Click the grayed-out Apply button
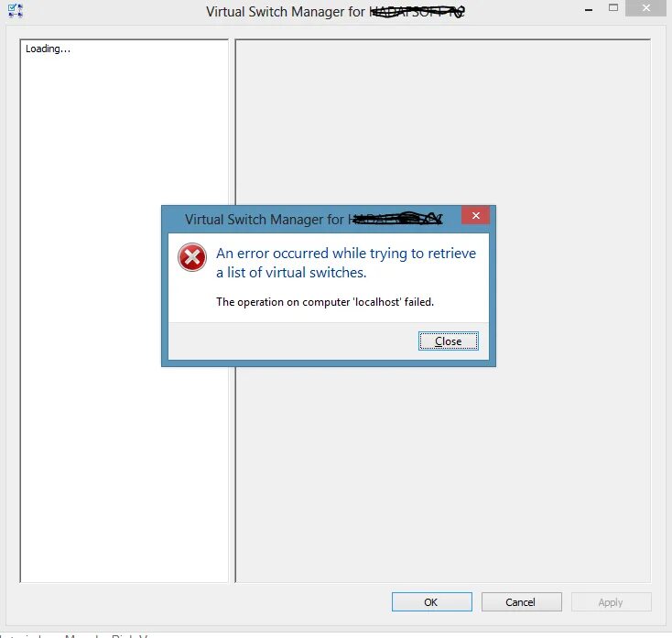The width and height of the screenshot is (672, 638). pyautogui.click(x=612, y=602)
